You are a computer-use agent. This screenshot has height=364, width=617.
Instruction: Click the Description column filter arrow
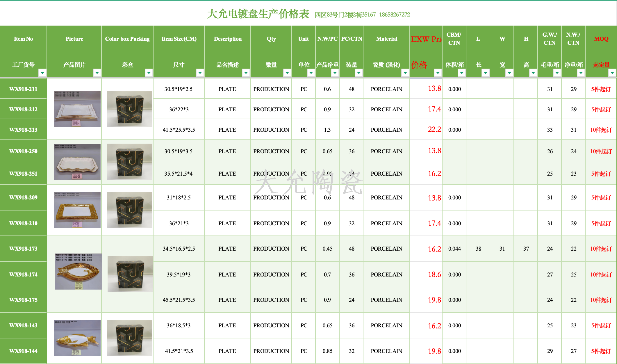246,73
